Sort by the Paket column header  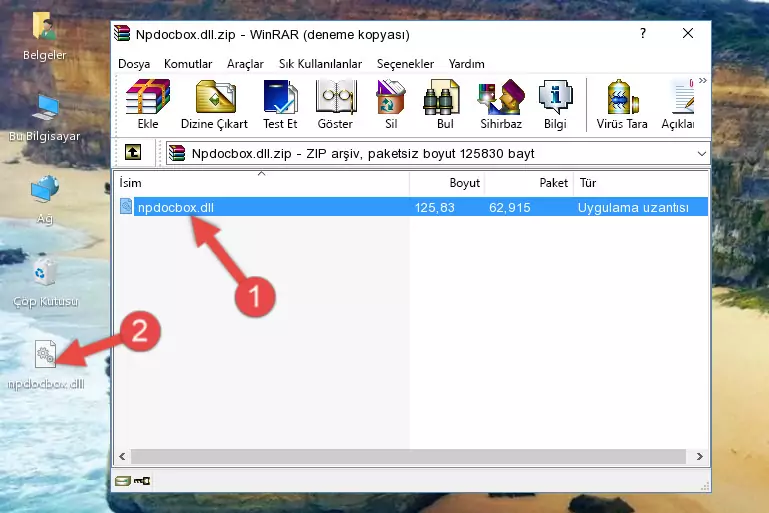pos(529,183)
